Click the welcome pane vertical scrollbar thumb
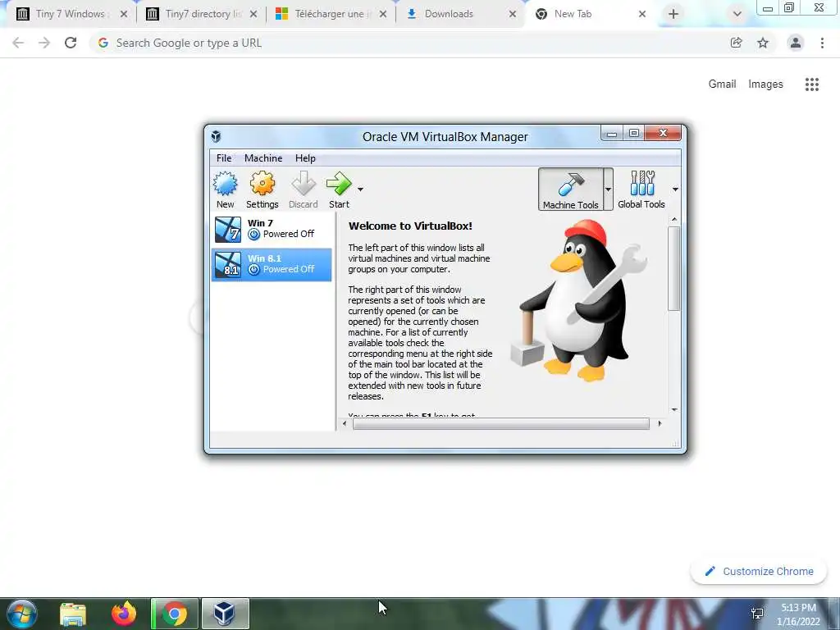 click(674, 268)
